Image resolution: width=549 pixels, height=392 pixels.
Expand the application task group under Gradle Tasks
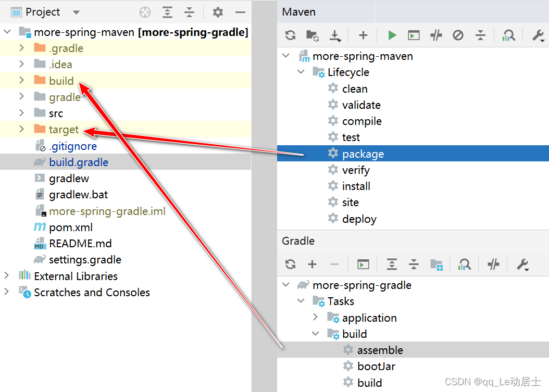coord(316,317)
